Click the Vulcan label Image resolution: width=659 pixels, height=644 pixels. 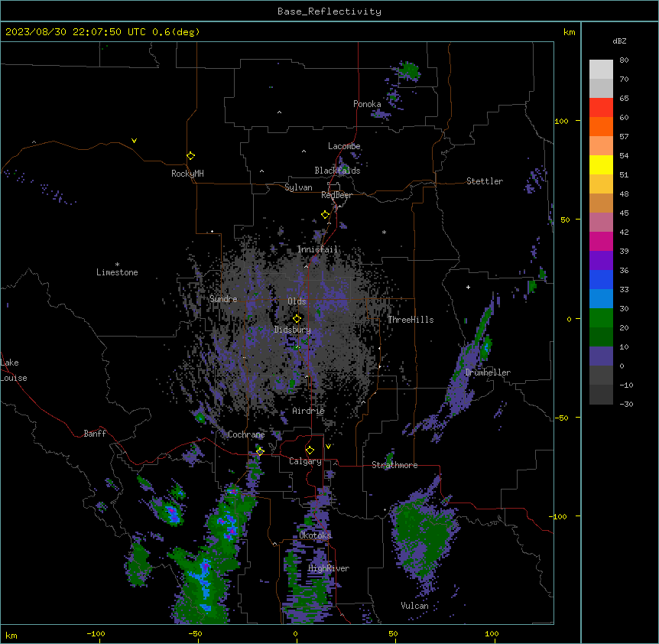click(414, 606)
